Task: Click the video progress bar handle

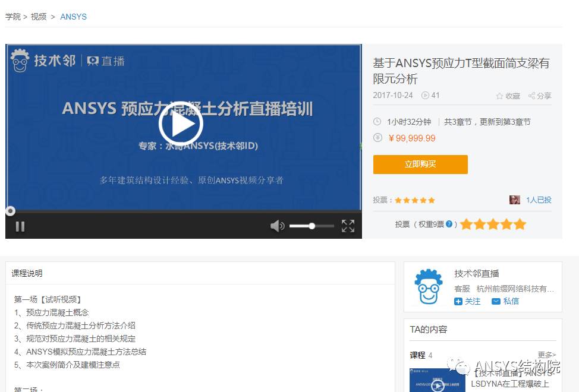Action: [x=10, y=211]
